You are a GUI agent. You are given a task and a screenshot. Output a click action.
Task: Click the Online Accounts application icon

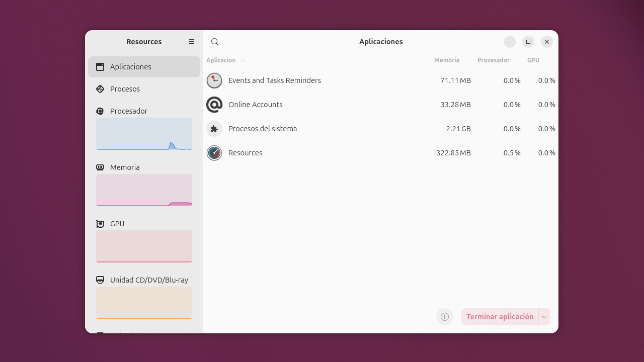pyautogui.click(x=214, y=105)
